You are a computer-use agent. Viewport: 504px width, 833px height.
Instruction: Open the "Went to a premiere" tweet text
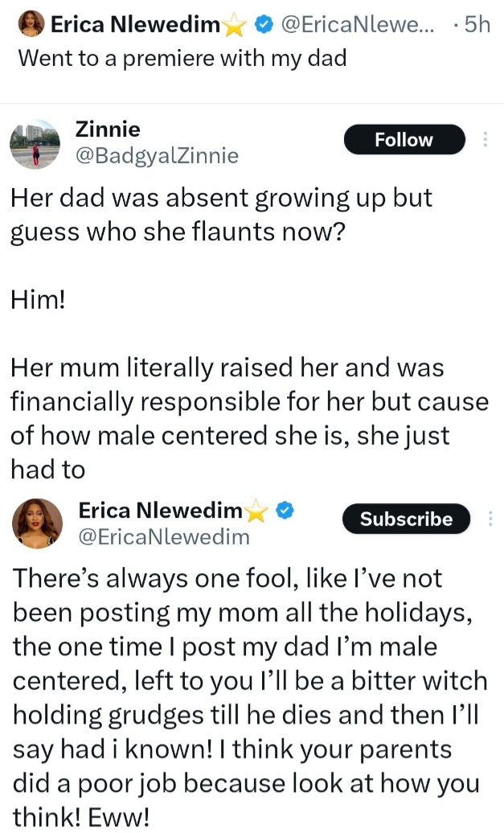pos(182,59)
